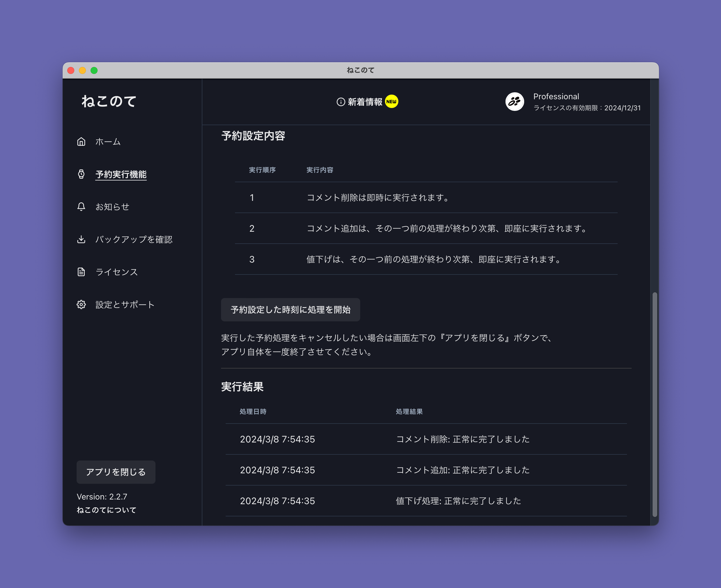Click the vertical scrollbar thumb
This screenshot has height=588, width=721.
tap(655, 404)
